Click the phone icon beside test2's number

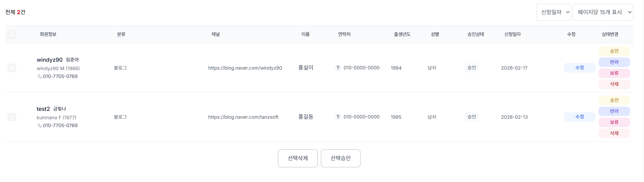tap(40, 126)
